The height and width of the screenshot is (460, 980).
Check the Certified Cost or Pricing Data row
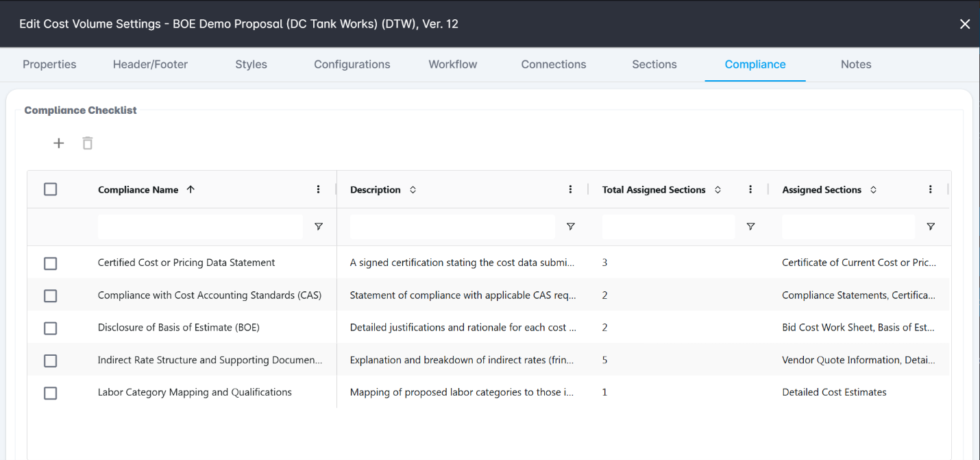tap(50, 263)
